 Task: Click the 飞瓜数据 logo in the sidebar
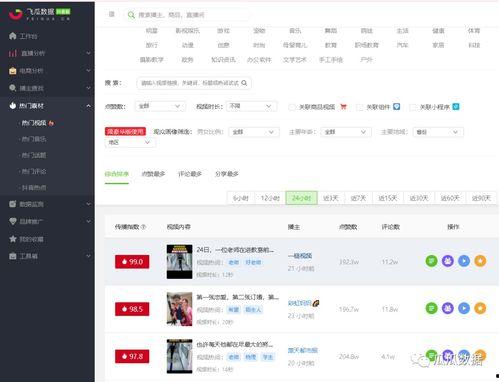tap(39, 14)
